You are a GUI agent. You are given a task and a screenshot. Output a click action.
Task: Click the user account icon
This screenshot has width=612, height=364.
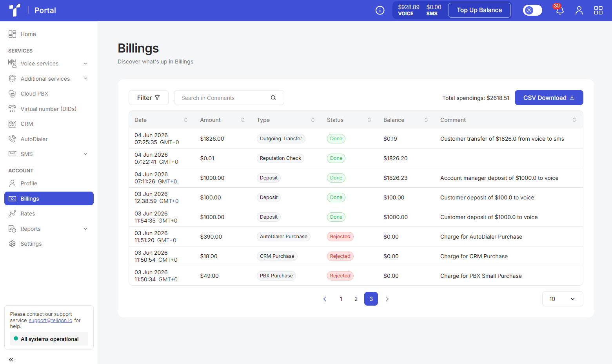(579, 10)
